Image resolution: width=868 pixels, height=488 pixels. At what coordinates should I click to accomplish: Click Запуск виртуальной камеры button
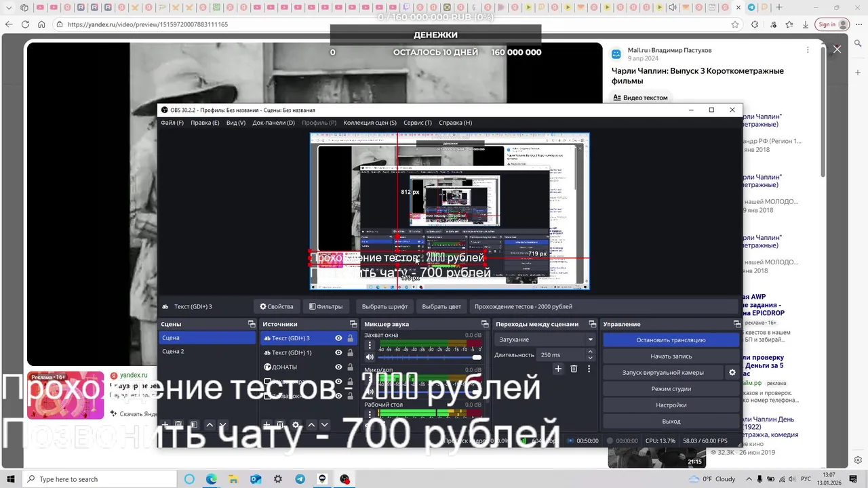(x=663, y=372)
